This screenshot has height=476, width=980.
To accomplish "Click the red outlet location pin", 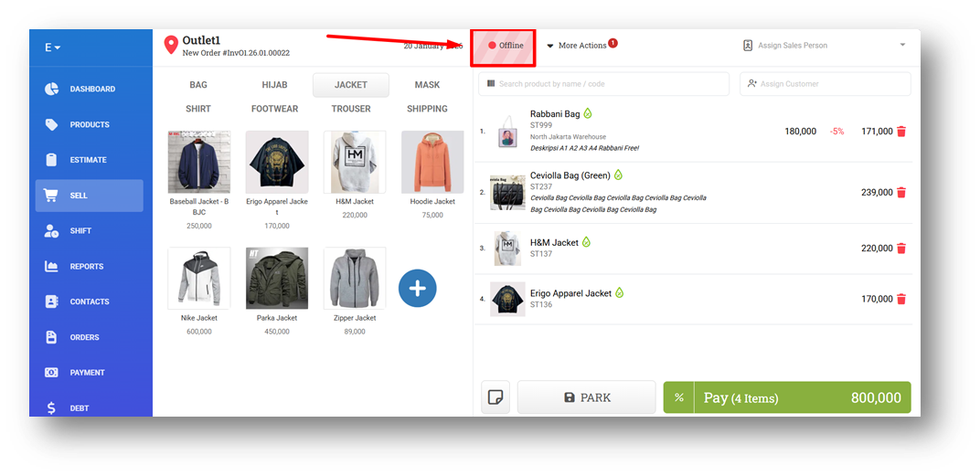I will pyautogui.click(x=171, y=45).
